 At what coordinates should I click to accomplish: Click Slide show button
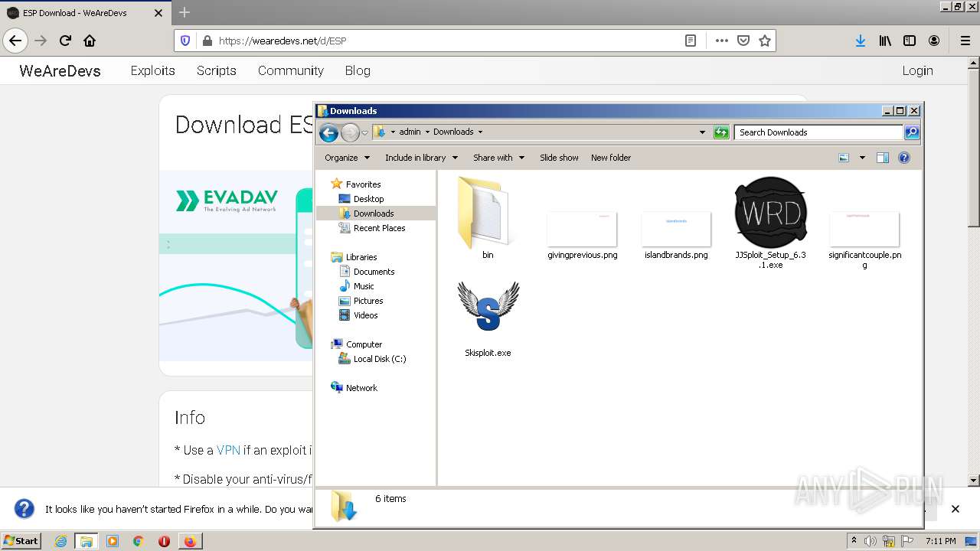559,158
